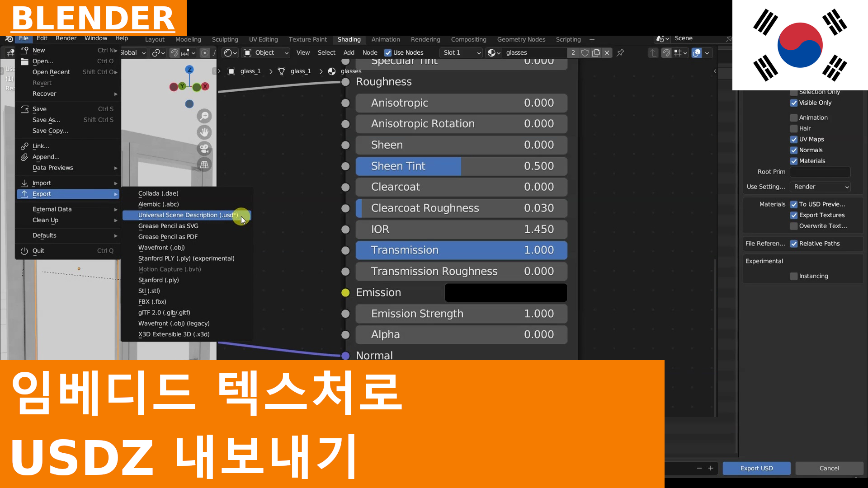Switch perspective/orthographic grid icon
This screenshot has height=488, width=868.
coord(204,165)
